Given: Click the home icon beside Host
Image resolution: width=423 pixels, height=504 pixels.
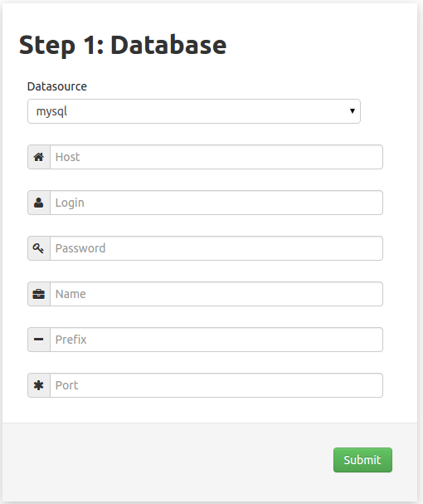Looking at the screenshot, I should tap(39, 157).
